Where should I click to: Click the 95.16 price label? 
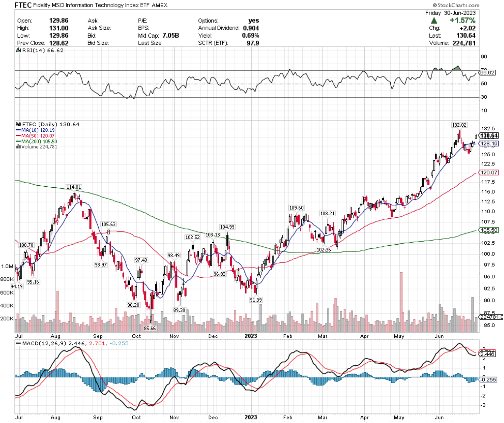click(x=33, y=282)
